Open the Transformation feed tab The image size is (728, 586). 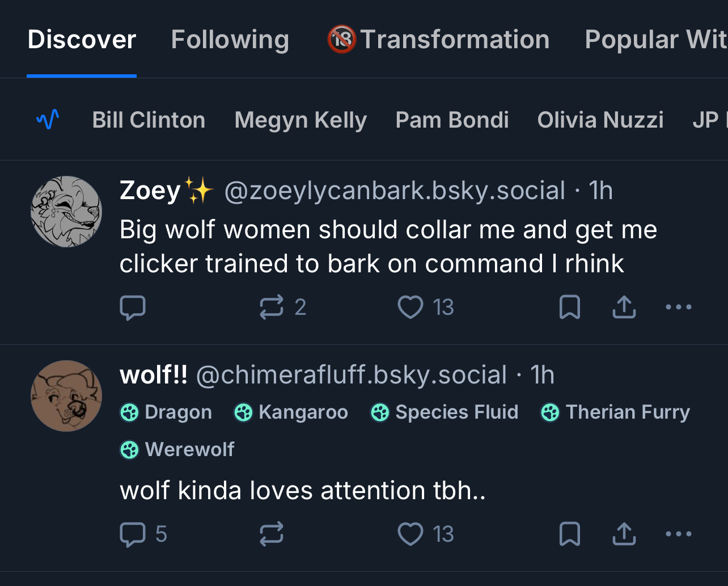pos(438,40)
